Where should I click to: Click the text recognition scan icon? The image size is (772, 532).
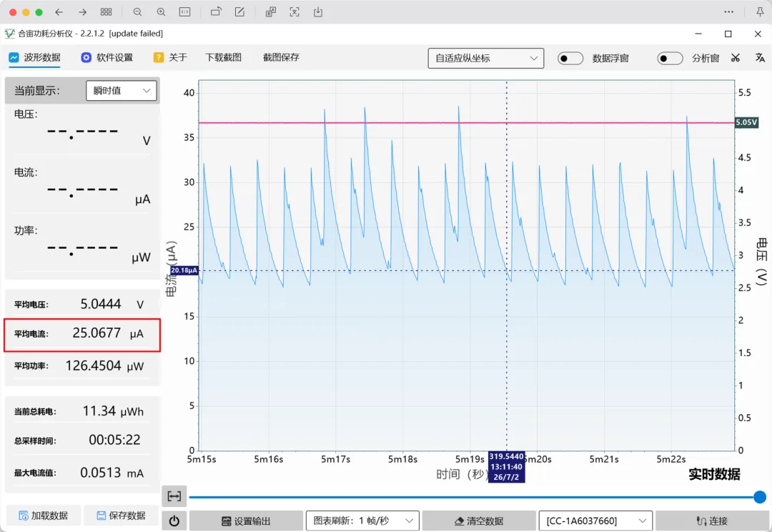point(295,12)
